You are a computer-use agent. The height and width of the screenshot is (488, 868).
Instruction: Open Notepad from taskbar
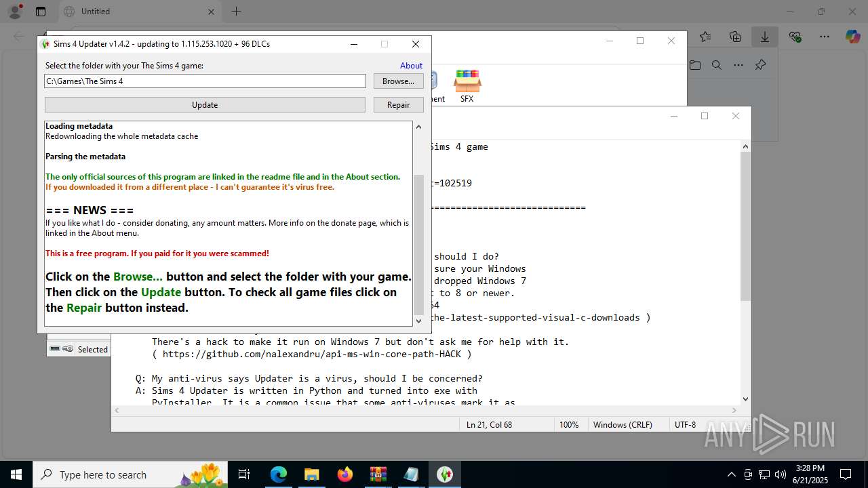(412, 474)
